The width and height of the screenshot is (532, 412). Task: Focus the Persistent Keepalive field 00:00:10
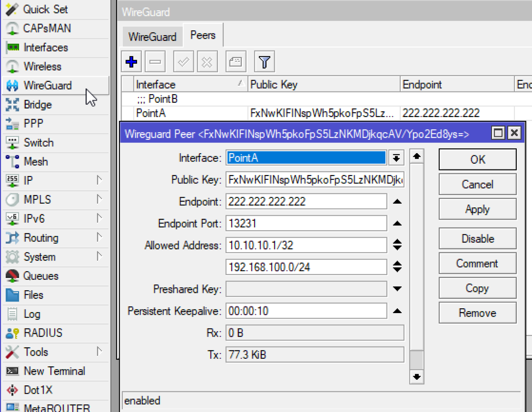[306, 311]
